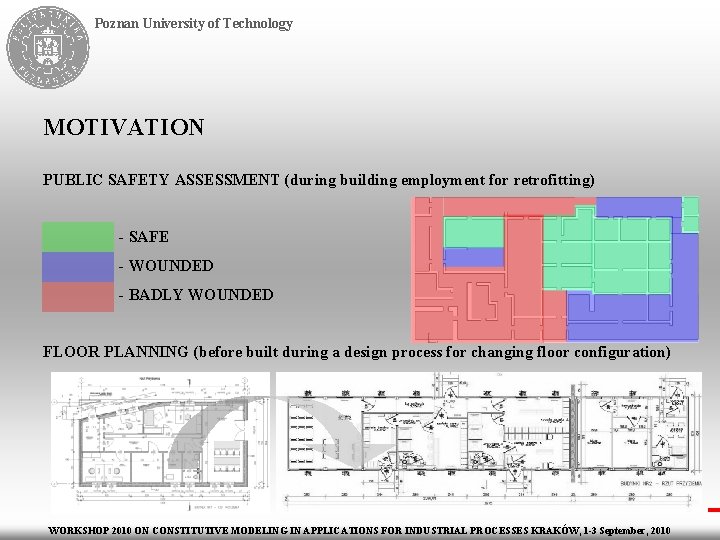Click the '- BADLY WOUNDED' legend label
The height and width of the screenshot is (540, 720).
(196, 295)
